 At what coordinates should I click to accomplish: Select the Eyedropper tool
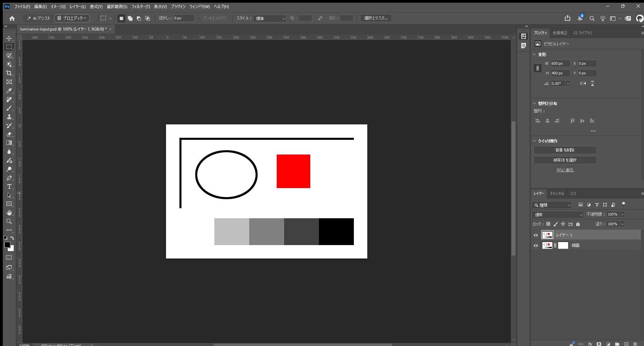[x=9, y=91]
